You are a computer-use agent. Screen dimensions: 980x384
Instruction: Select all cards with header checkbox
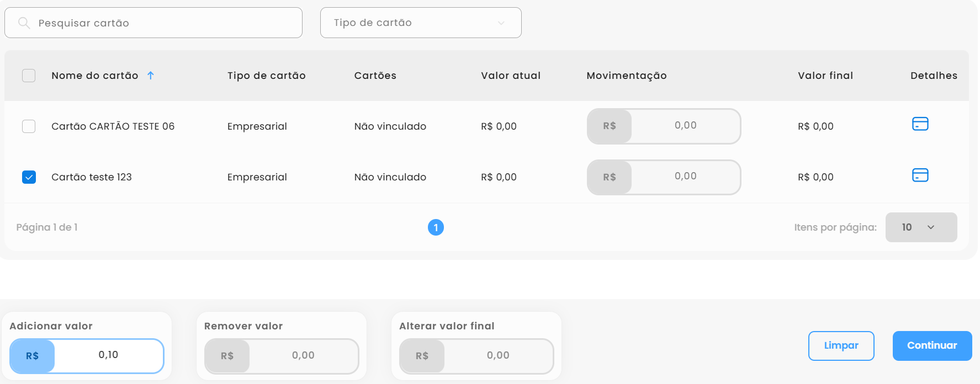(x=29, y=76)
